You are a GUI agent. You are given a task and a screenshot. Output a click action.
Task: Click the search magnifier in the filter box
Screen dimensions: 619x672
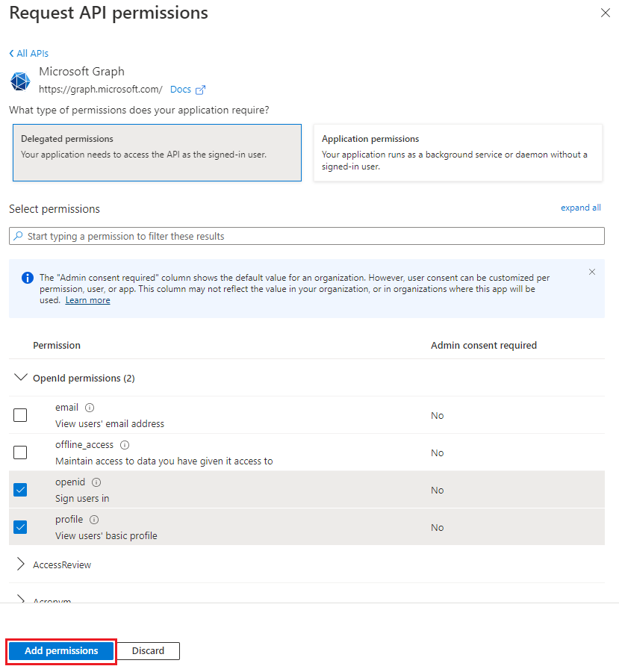[x=16, y=235]
